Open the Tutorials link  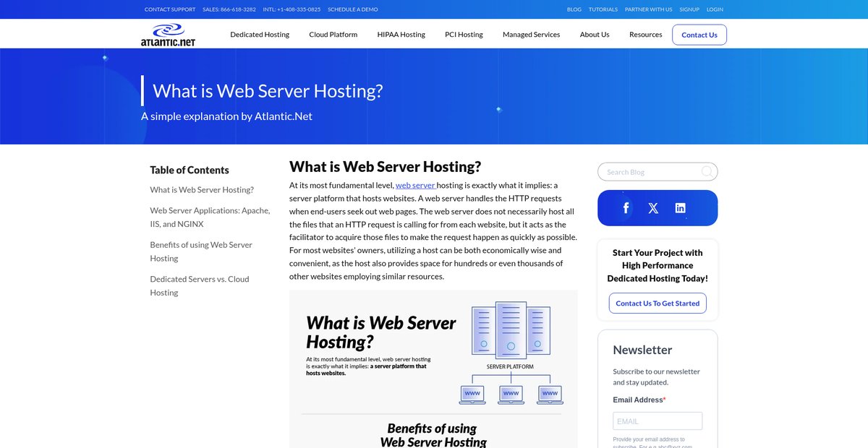point(603,9)
